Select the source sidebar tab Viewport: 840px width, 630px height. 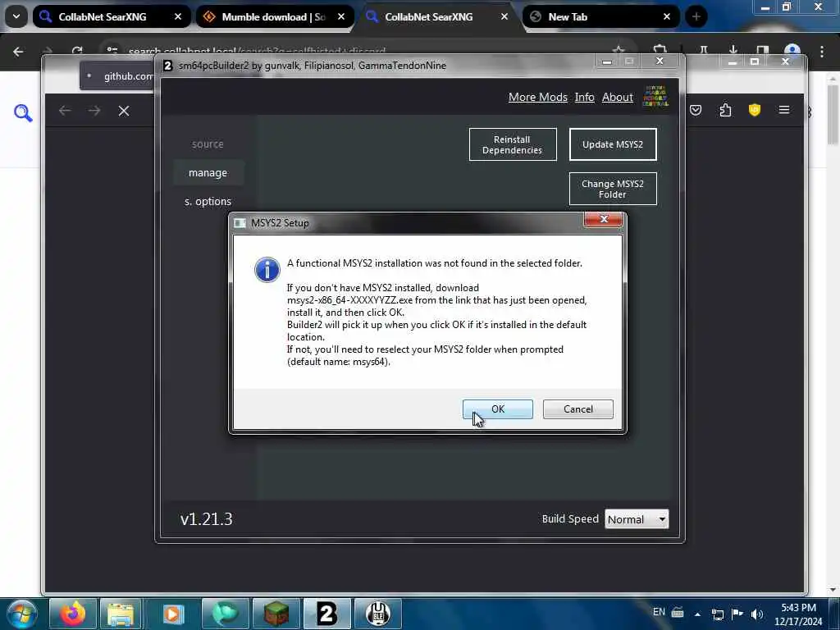[208, 144]
